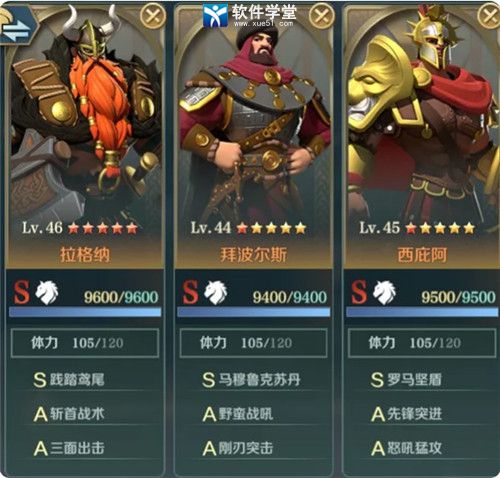
Task: Open the 先锋突进 skill entry
Action: 406,414
